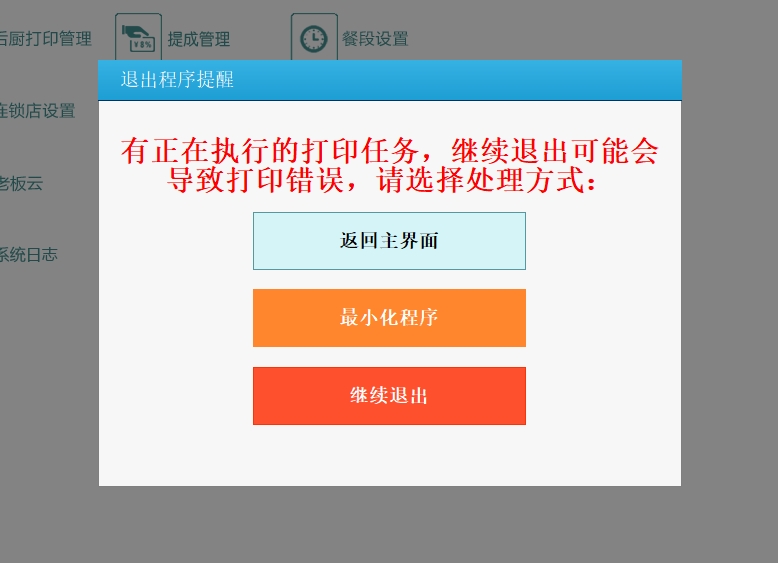The image size is (778, 563).
Task: Click the dimmed background below the dialog
Action: click(389, 525)
